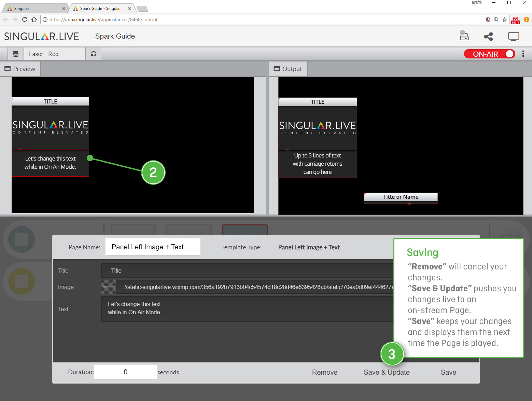Refresh the Laser - Red composition

pos(94,54)
